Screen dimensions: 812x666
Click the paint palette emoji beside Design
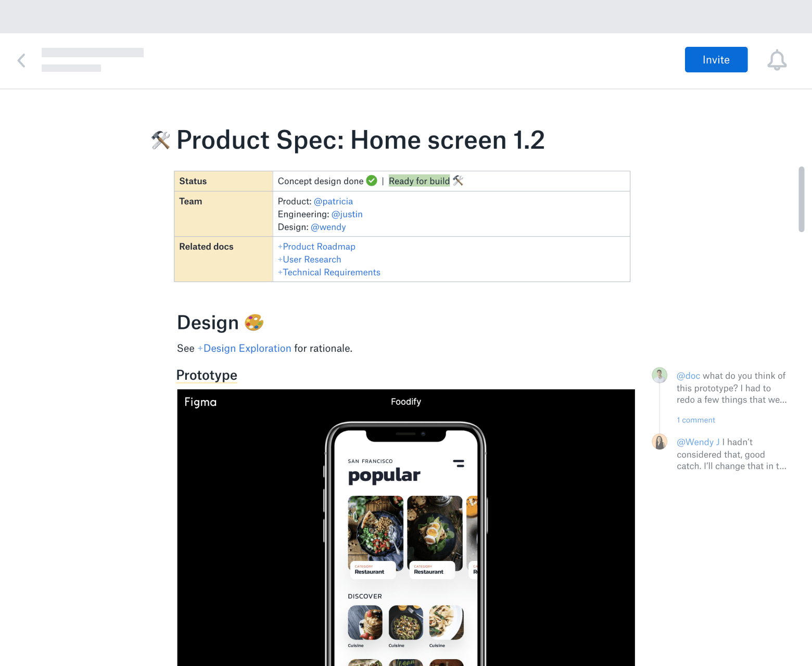coord(254,323)
